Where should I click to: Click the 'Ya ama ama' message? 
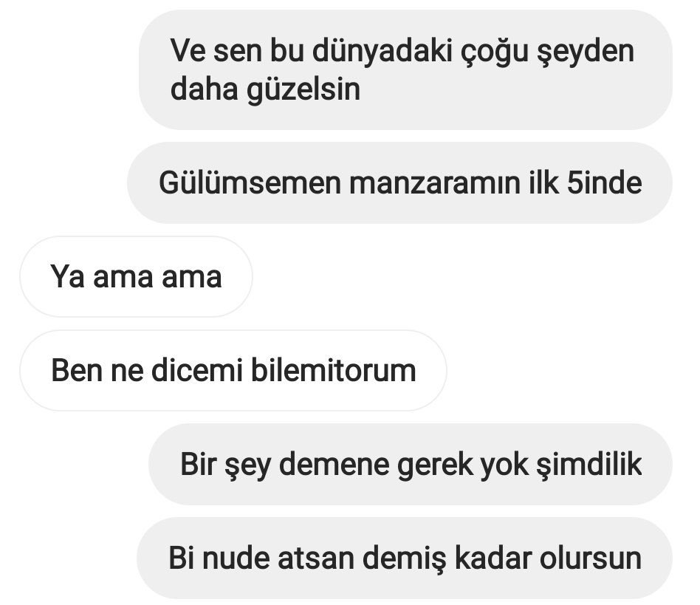tap(136, 276)
